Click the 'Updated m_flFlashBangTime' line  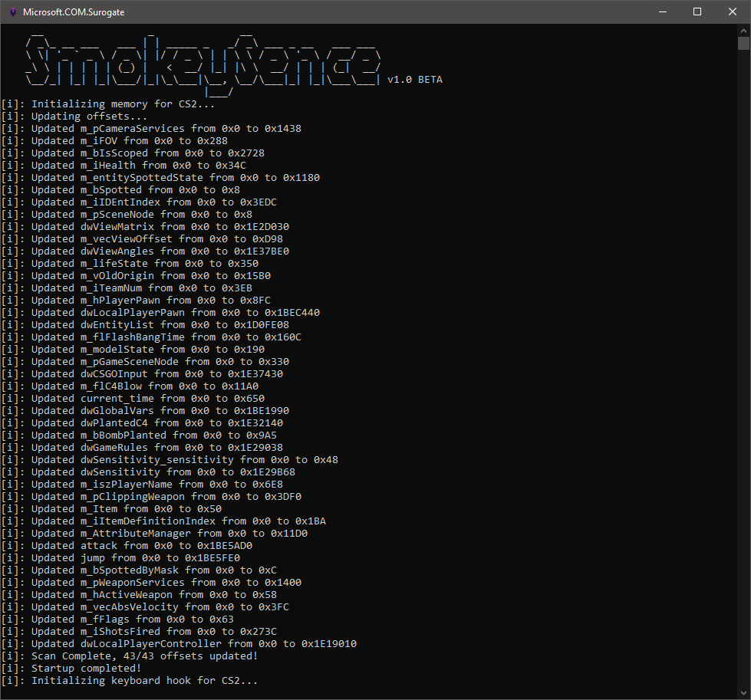[x=151, y=337]
